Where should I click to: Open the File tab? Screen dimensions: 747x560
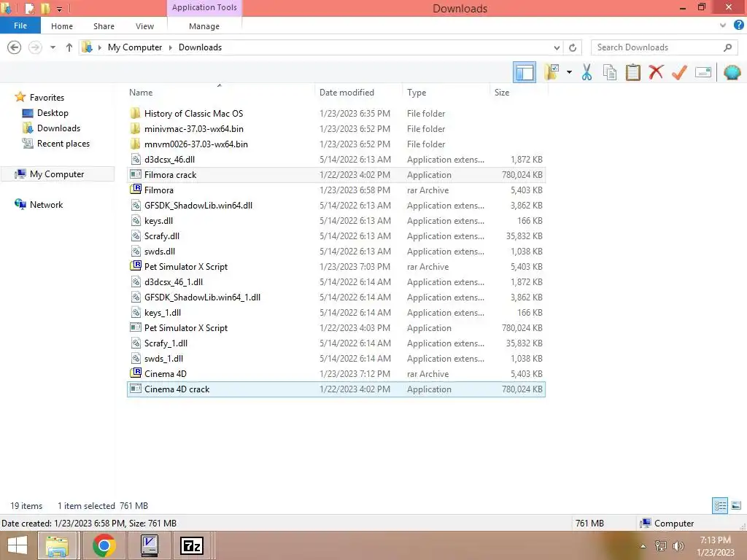pos(20,26)
